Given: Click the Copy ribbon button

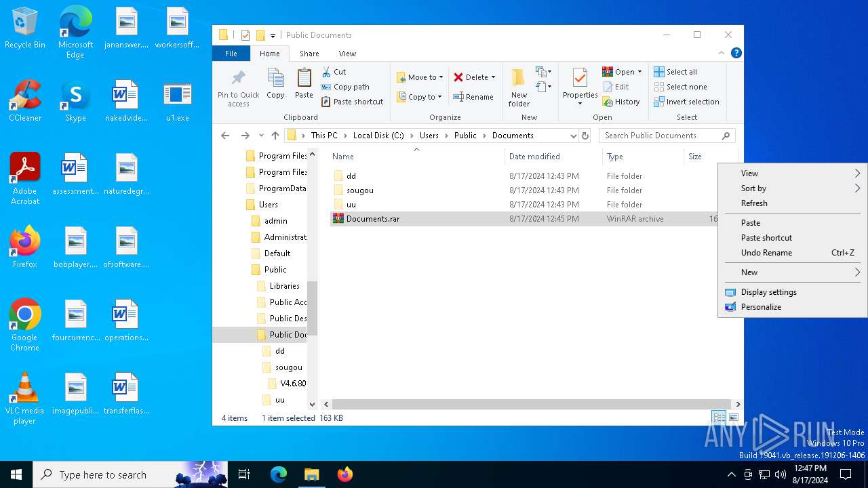Looking at the screenshot, I should (x=275, y=84).
